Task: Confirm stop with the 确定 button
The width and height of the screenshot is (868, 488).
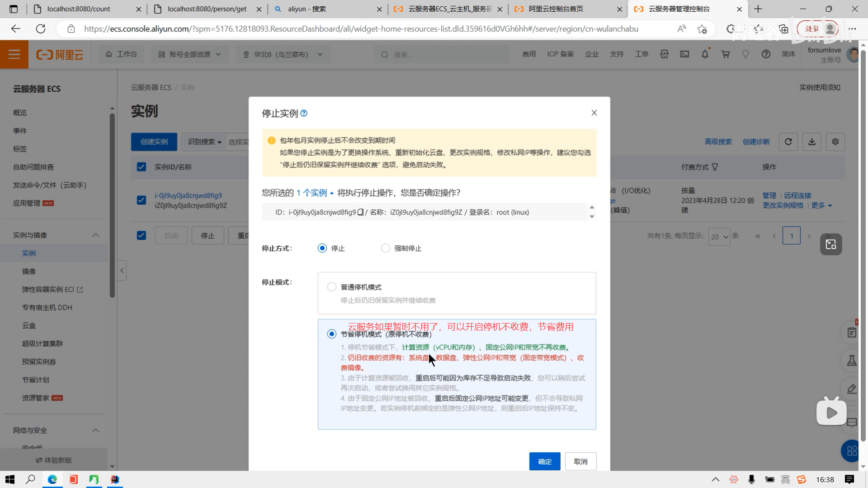Action: 544,461
